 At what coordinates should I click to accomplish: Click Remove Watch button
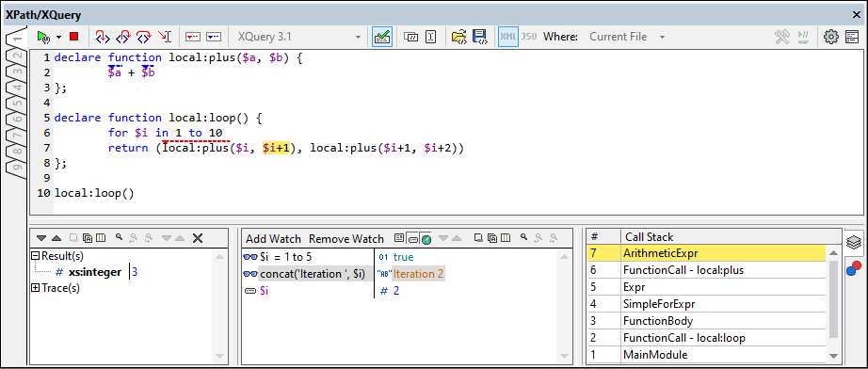coord(346,239)
